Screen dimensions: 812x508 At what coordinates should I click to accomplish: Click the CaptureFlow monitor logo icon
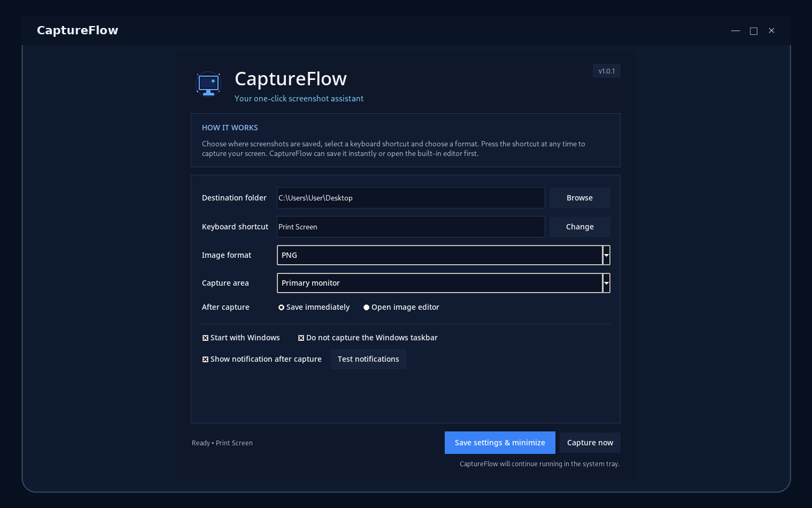tap(208, 84)
